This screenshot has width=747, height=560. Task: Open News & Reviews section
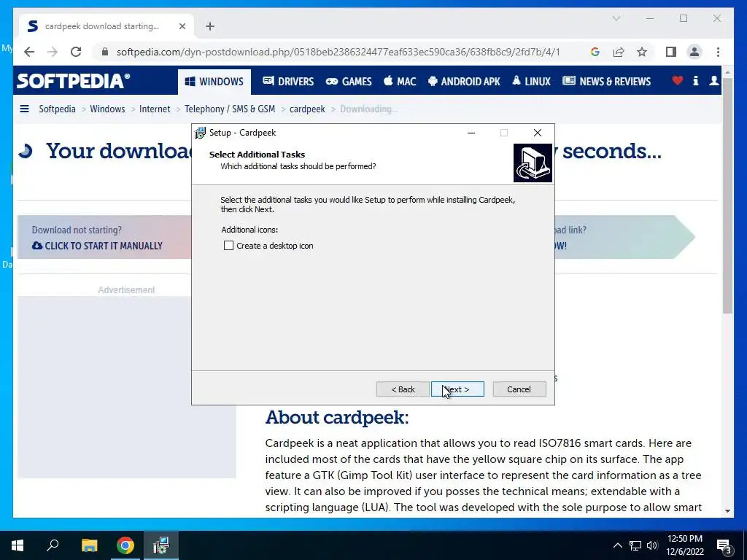[606, 82]
